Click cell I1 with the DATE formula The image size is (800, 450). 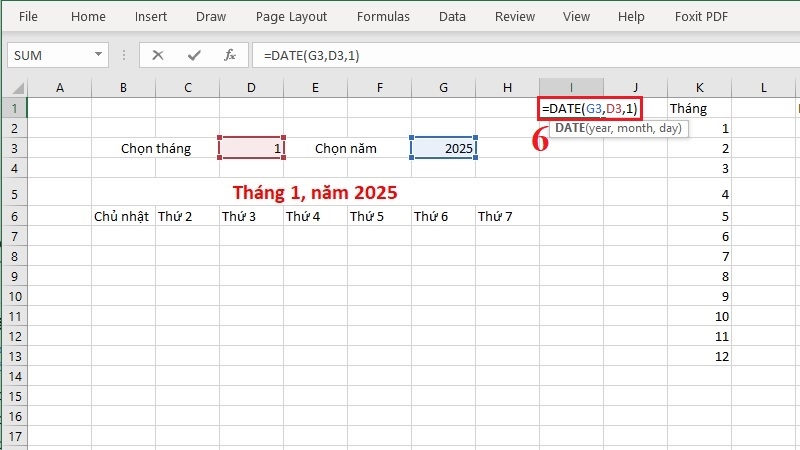[x=589, y=108]
